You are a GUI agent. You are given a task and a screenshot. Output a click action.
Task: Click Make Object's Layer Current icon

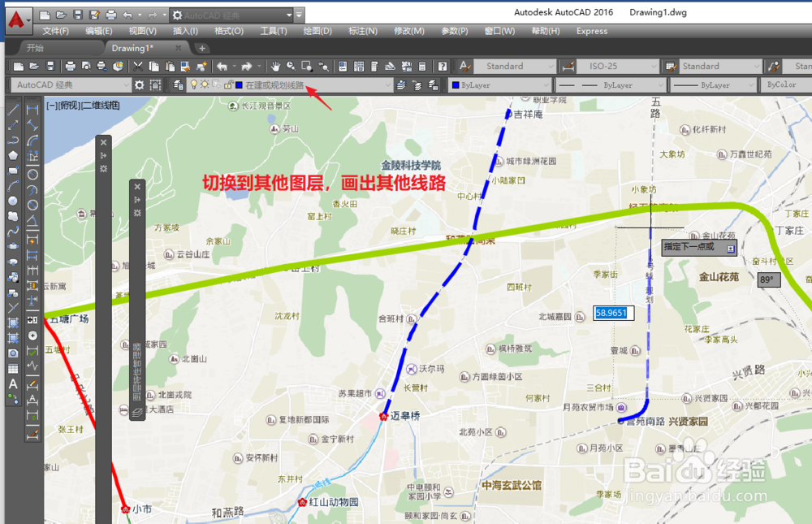point(401,85)
